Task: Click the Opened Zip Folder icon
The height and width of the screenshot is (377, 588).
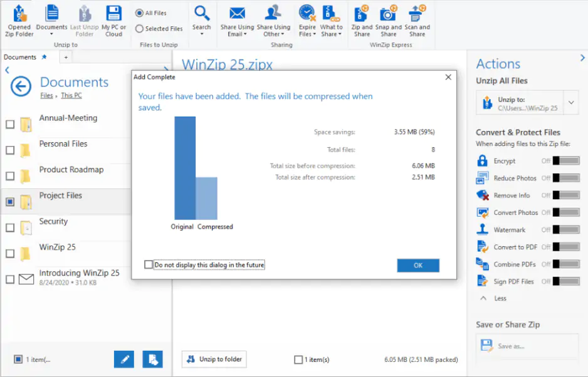Action: (19, 14)
